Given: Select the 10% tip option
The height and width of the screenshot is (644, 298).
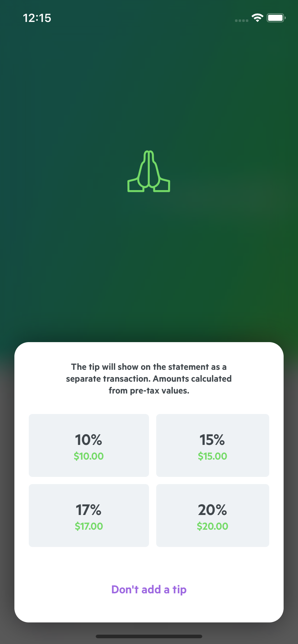Looking at the screenshot, I should 89,445.
